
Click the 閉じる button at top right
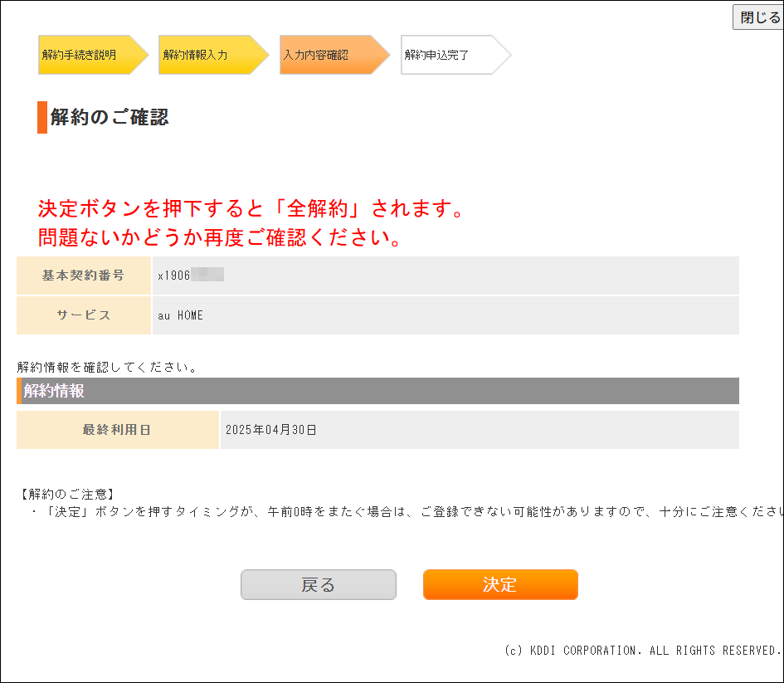coord(758,17)
